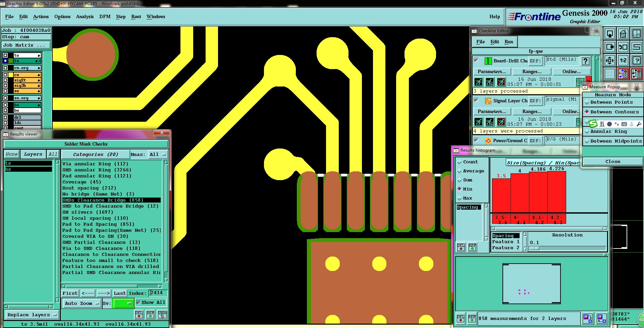Image resolution: width=644 pixels, height=328 pixels.
Task: Toggle the Board-Drill Check checkbox
Action: (476, 60)
